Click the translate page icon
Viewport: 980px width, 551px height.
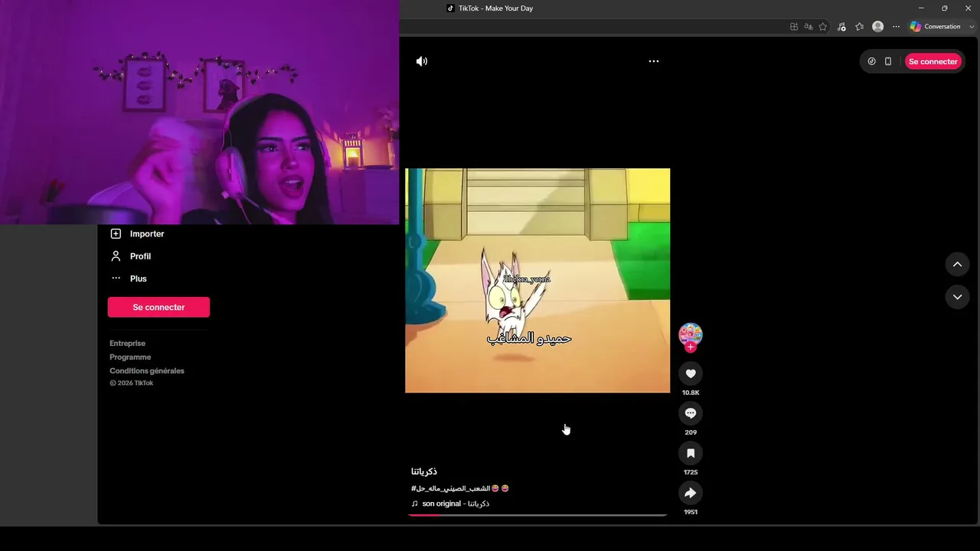pyautogui.click(x=808, y=27)
